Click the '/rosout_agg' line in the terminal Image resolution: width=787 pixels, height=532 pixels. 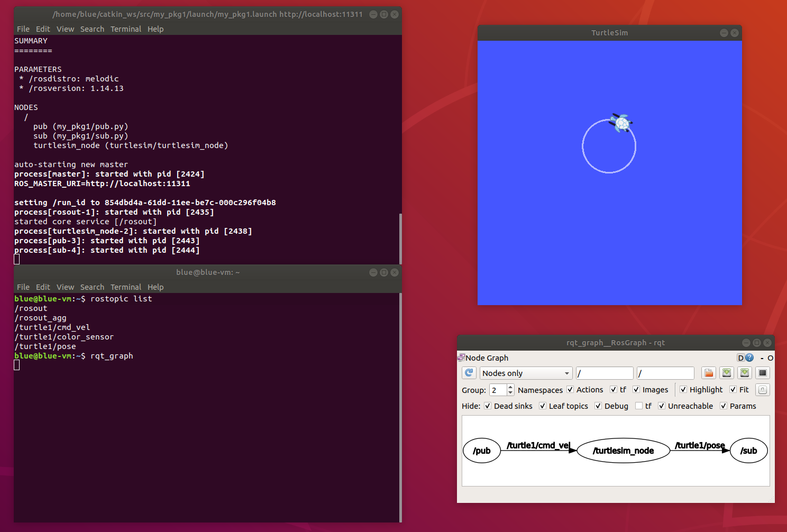click(x=40, y=318)
